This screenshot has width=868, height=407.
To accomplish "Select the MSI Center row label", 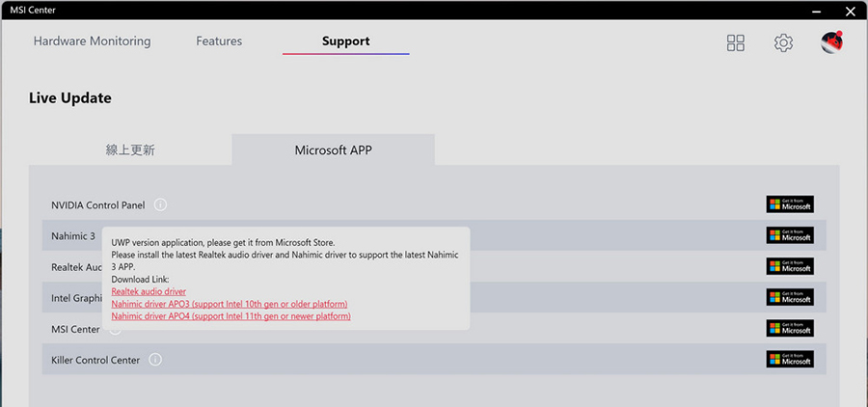I will (x=75, y=329).
